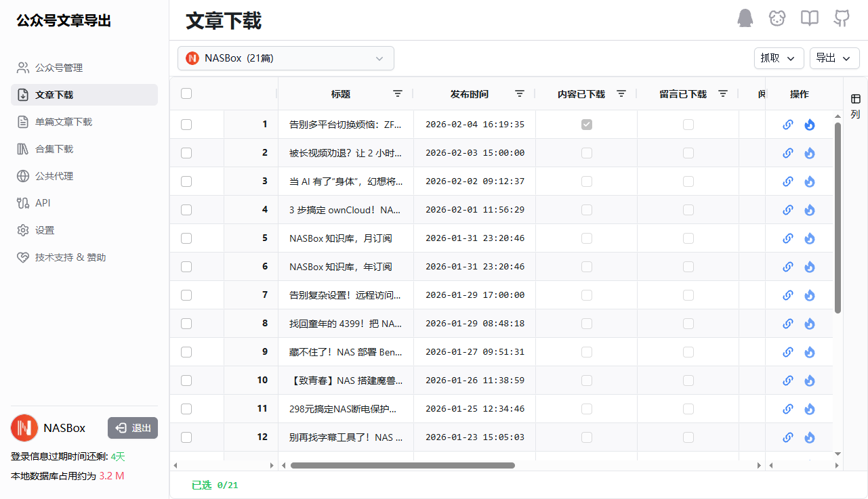Open 合集下载 sidebar item

[54, 149]
